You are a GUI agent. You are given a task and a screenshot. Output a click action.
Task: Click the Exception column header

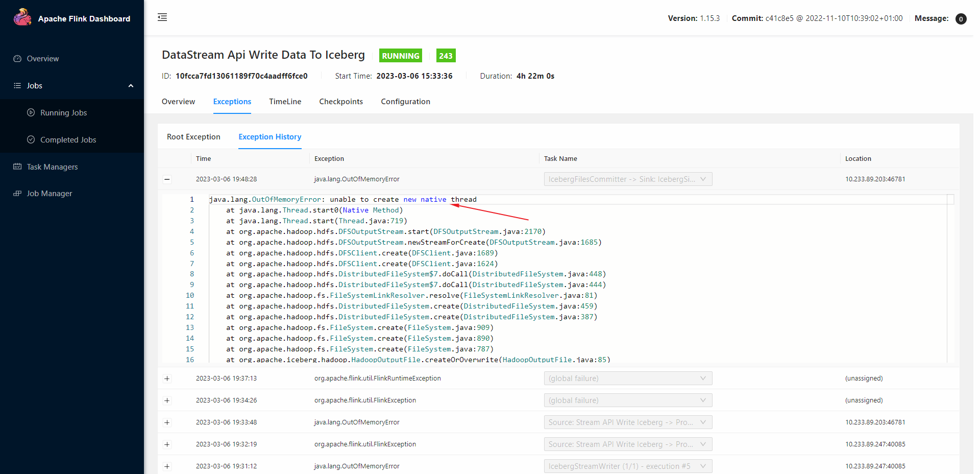click(x=329, y=159)
